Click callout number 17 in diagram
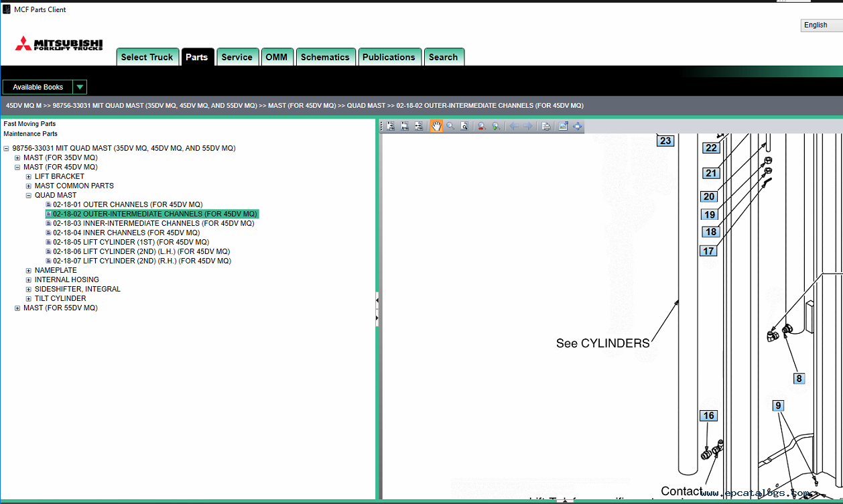 [708, 251]
